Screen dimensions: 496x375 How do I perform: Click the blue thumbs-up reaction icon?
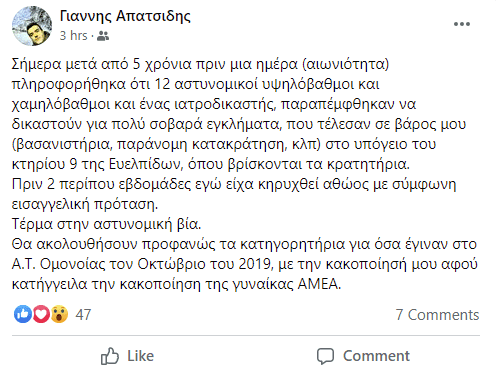pos(23,314)
